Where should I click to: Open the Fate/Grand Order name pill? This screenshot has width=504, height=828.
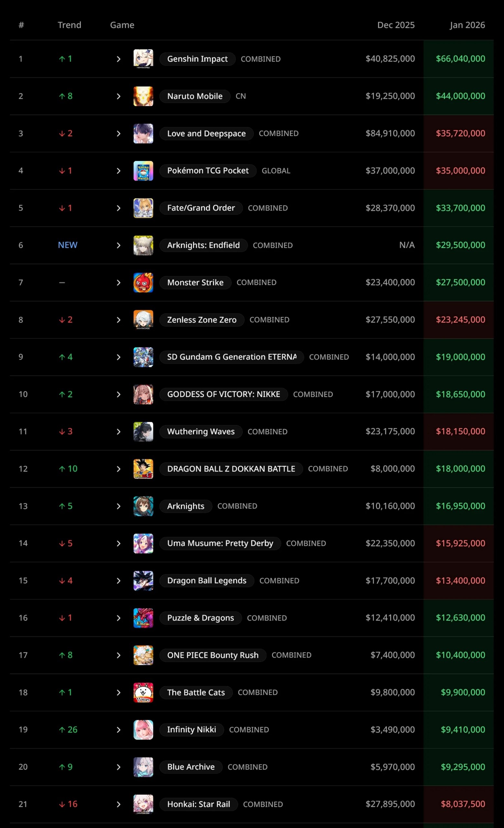pyautogui.click(x=201, y=208)
